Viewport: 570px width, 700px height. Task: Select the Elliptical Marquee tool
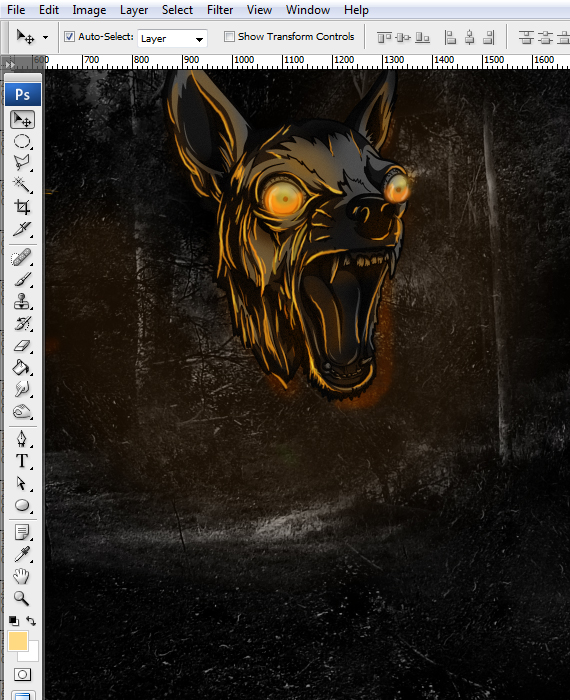22,142
